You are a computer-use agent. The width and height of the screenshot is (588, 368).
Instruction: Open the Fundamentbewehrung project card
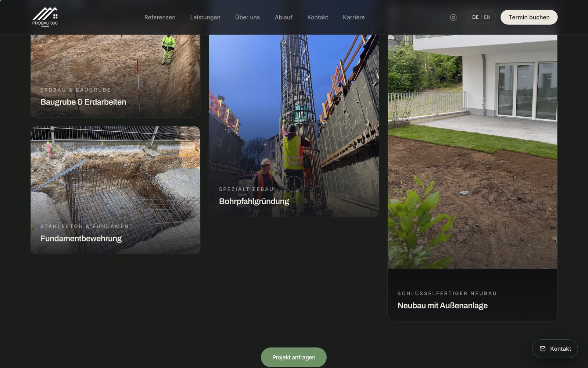(x=115, y=190)
